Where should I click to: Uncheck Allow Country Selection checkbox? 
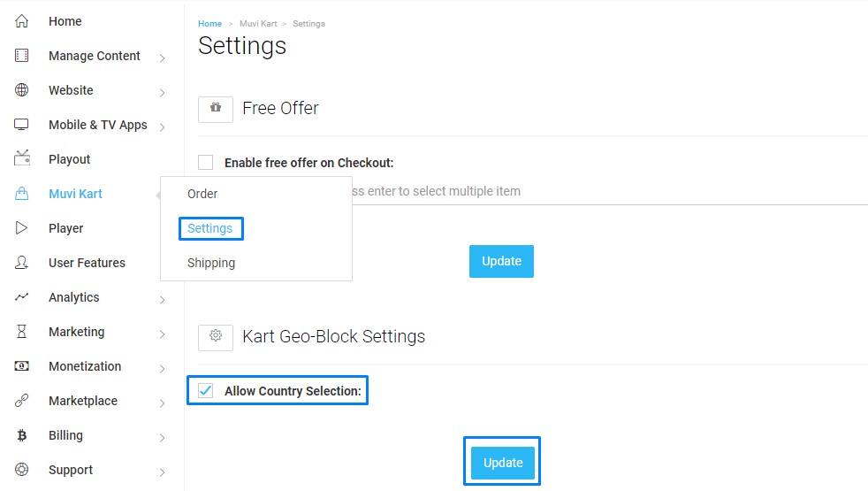[x=205, y=391]
